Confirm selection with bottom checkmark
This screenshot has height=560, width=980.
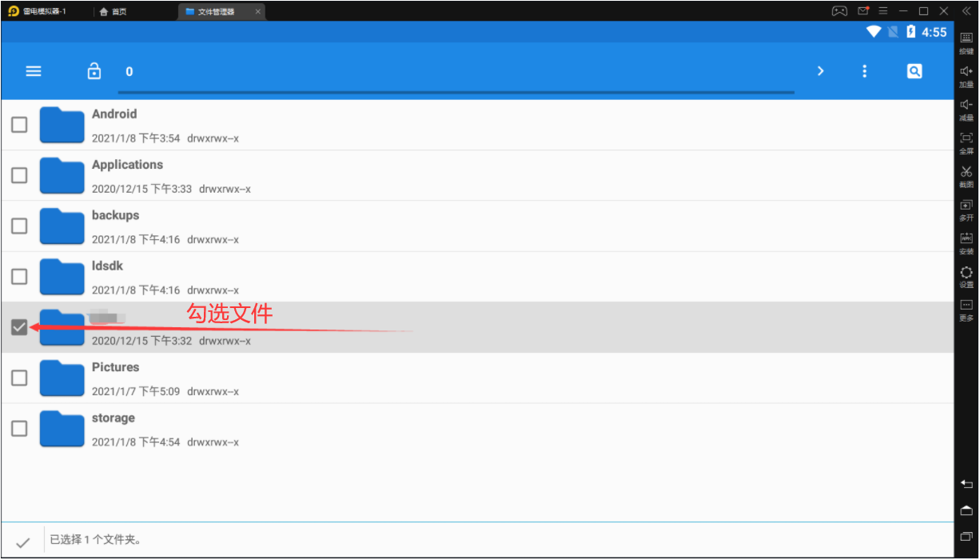(x=23, y=542)
